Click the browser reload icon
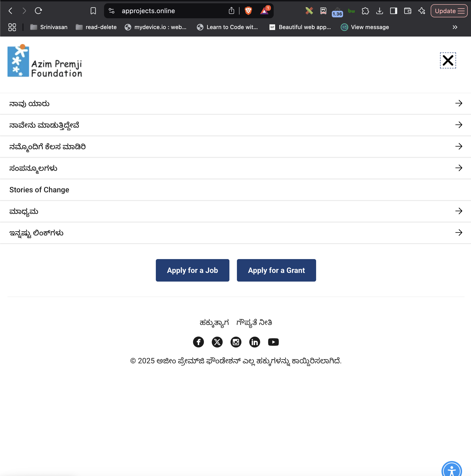 pos(38,11)
